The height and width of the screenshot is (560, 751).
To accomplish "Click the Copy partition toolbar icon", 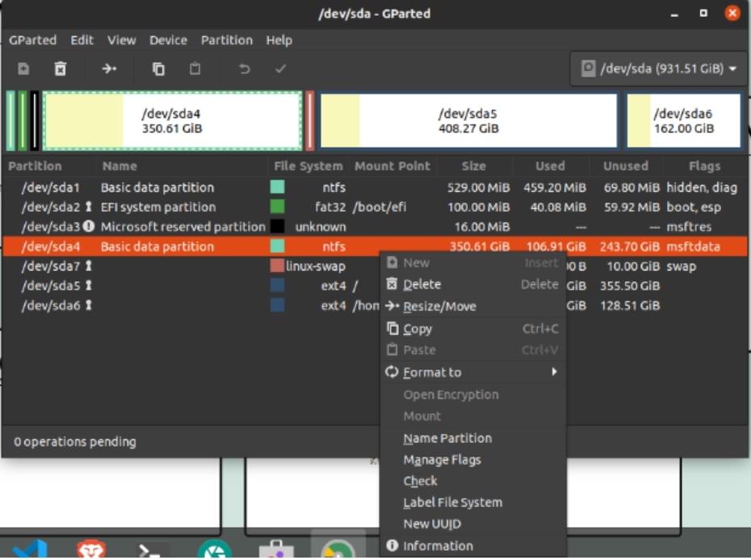I will 158,69.
